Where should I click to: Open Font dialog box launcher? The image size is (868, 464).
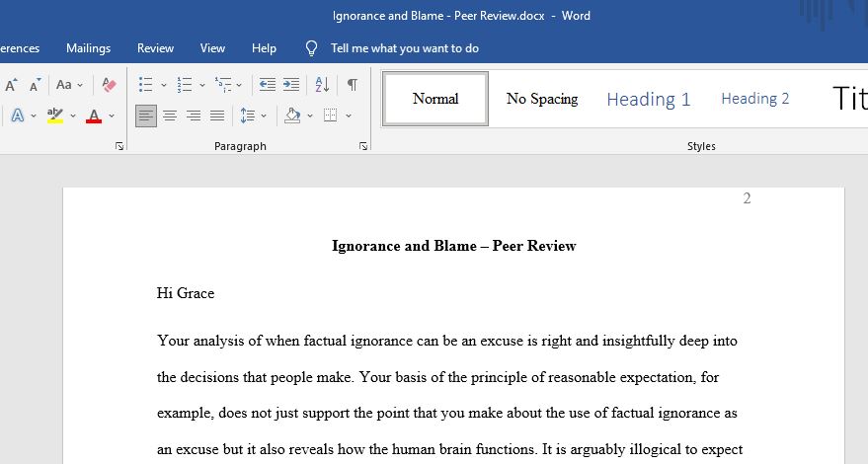coord(119,146)
